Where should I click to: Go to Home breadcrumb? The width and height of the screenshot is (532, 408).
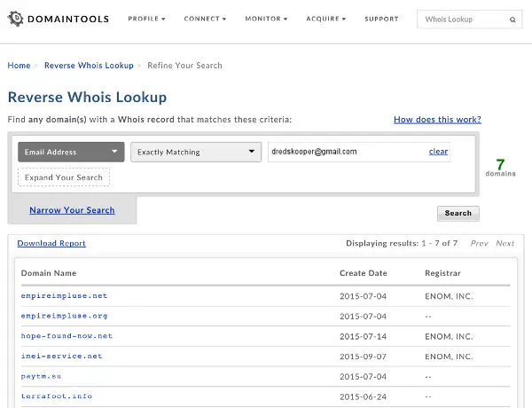pyautogui.click(x=19, y=66)
